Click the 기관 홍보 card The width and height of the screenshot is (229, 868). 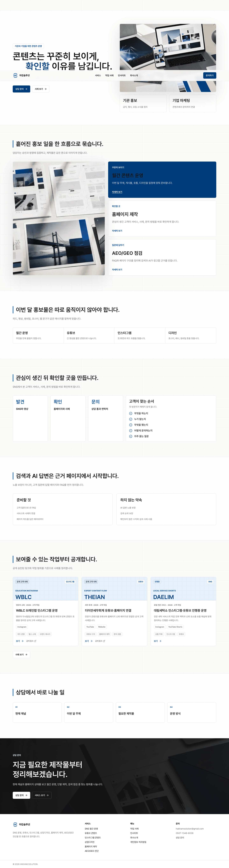click(x=143, y=103)
